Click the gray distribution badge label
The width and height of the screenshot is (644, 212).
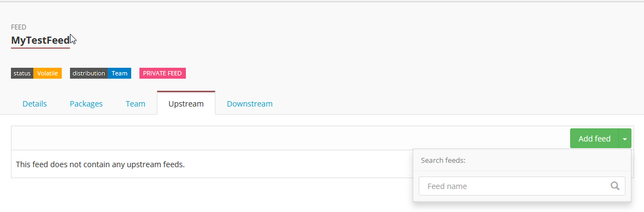(x=89, y=74)
